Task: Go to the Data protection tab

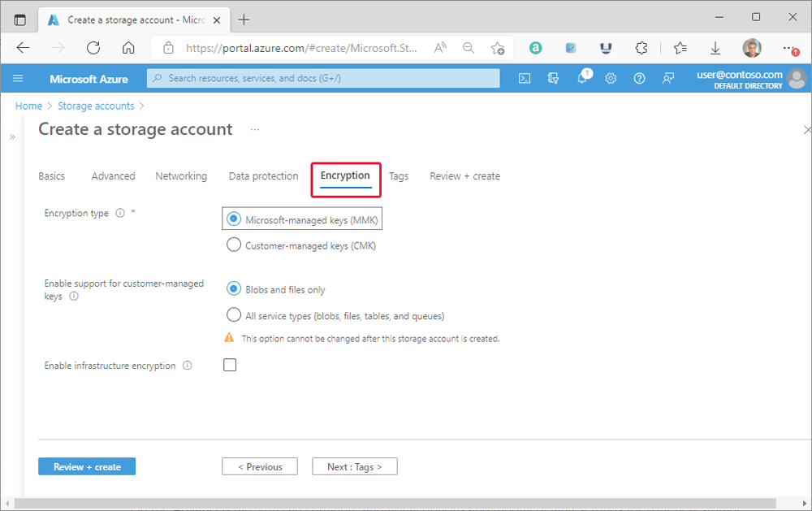Action: click(263, 176)
